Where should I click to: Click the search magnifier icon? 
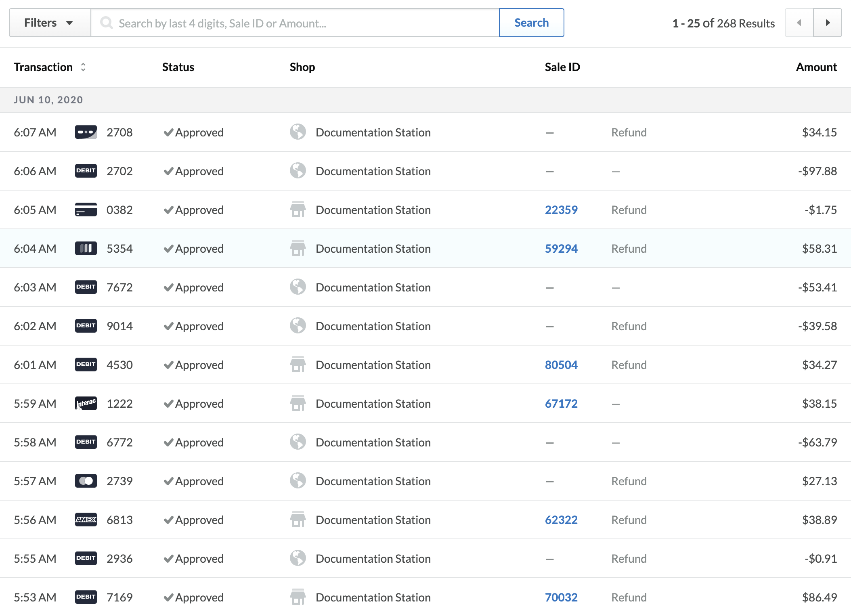[x=107, y=23]
